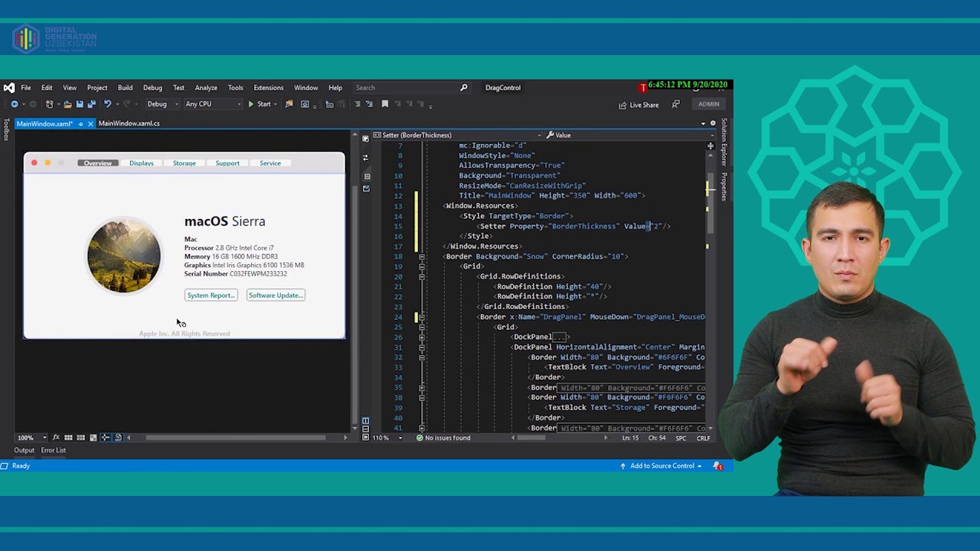Viewport: 980px width, 551px height.
Task: Click the Send Feedback icon beside Live Share
Action: point(675,104)
